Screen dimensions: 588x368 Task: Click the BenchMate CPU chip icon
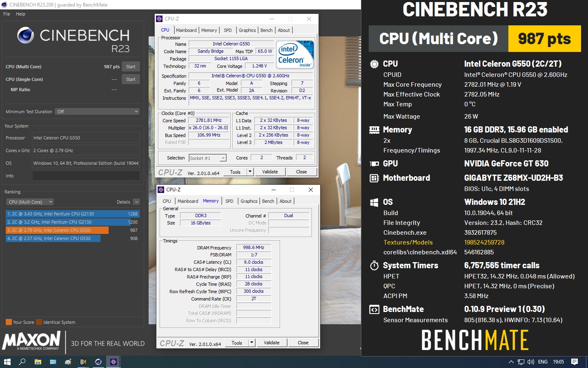tap(374, 64)
